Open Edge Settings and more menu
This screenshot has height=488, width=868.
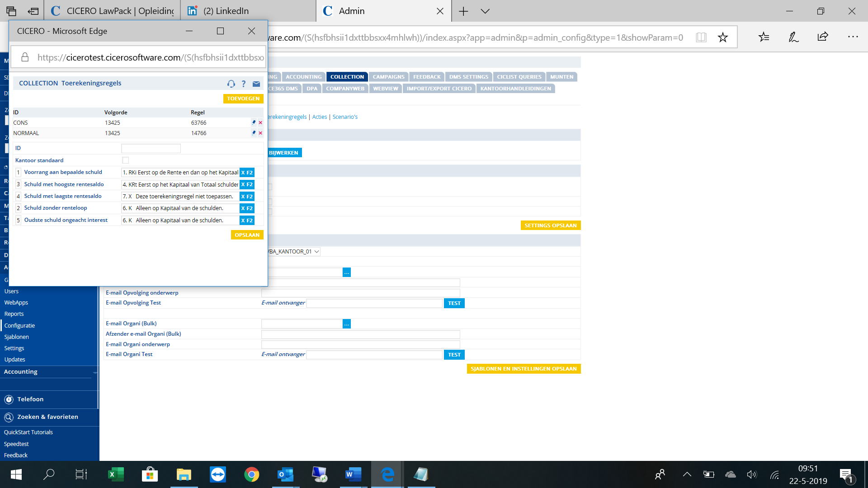pos(853,37)
